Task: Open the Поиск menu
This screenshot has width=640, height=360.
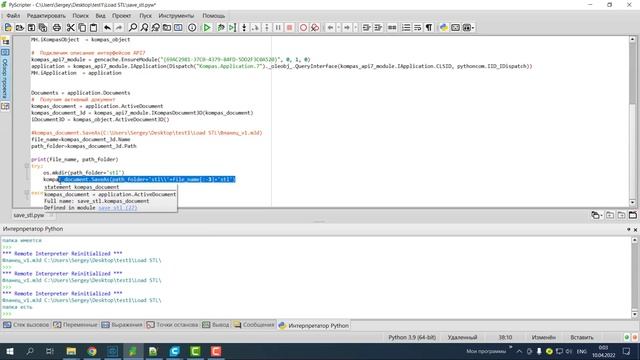Action: tap(80, 16)
